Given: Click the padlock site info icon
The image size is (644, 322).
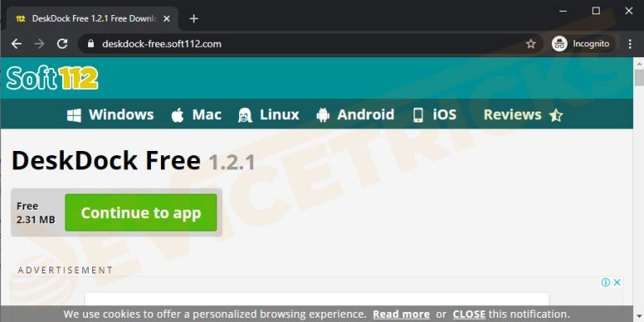Looking at the screenshot, I should click(x=91, y=44).
